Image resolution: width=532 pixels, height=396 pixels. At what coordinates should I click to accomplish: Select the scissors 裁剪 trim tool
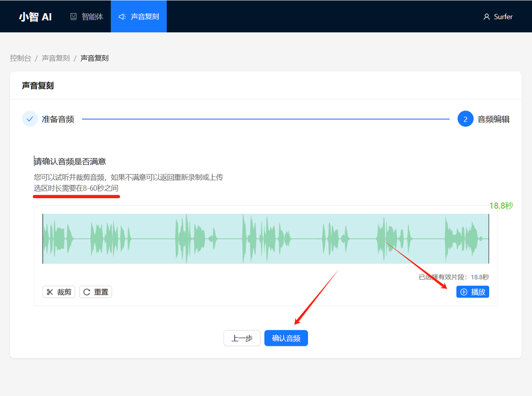click(x=59, y=292)
